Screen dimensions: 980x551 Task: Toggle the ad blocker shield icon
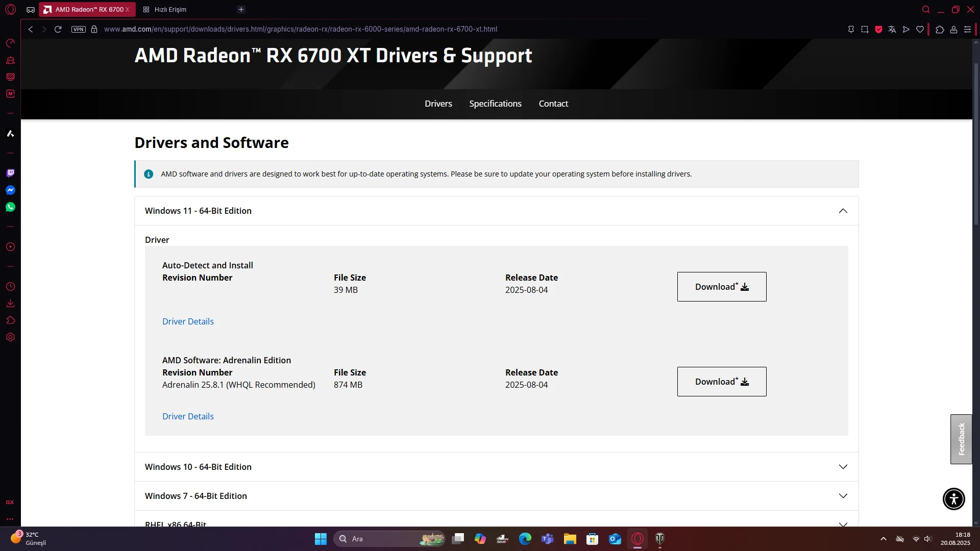click(x=878, y=30)
